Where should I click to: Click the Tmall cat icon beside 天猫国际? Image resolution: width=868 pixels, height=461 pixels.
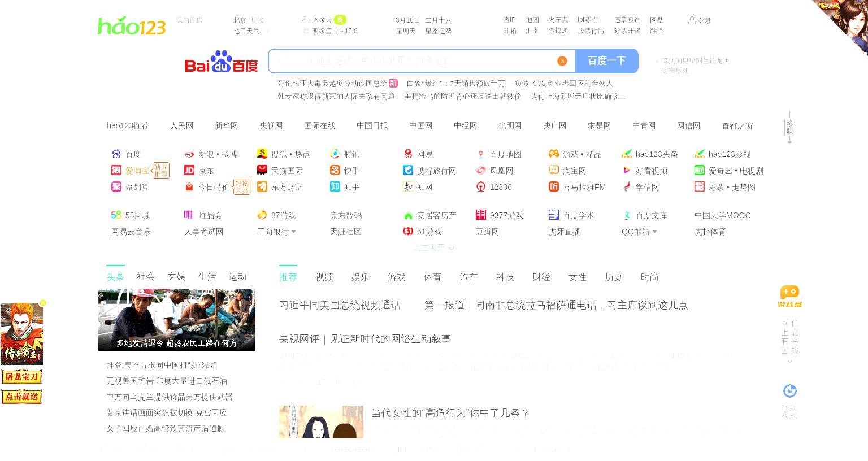coord(262,170)
